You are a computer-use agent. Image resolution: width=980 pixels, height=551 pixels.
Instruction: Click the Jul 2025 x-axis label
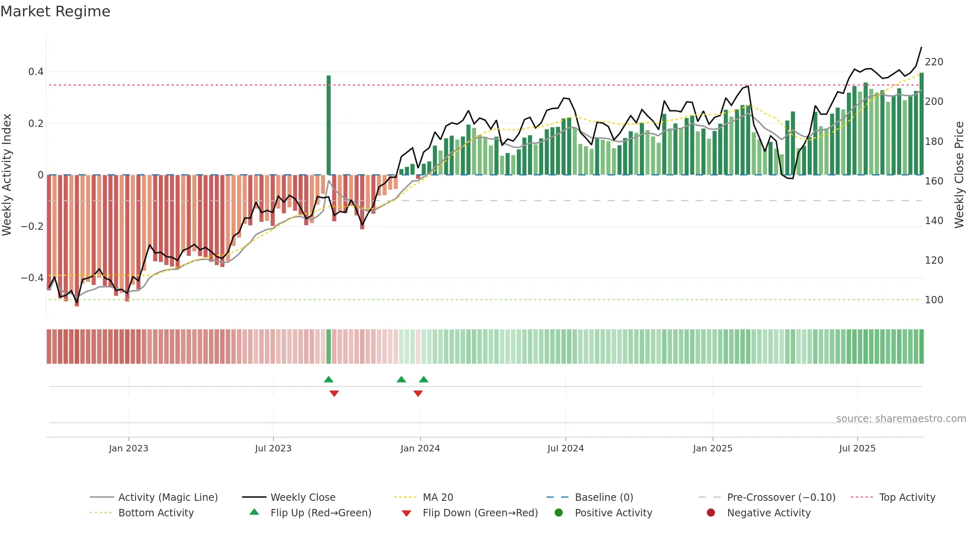[x=857, y=449]
